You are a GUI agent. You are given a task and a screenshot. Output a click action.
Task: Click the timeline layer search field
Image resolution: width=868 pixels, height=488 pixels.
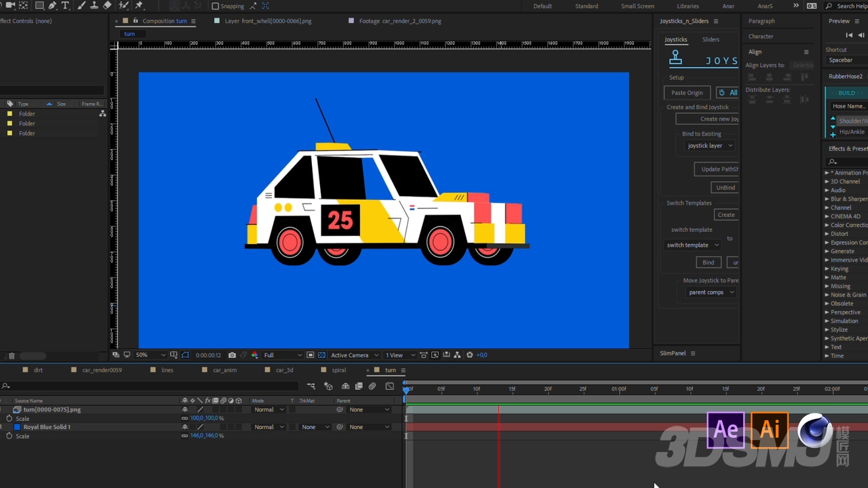(151, 386)
